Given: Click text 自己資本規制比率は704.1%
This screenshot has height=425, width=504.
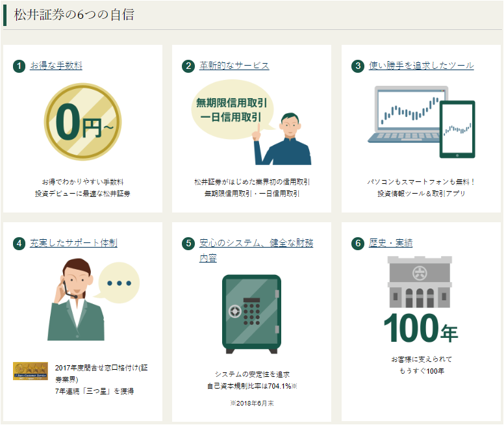Looking at the screenshot, I should [249, 386].
